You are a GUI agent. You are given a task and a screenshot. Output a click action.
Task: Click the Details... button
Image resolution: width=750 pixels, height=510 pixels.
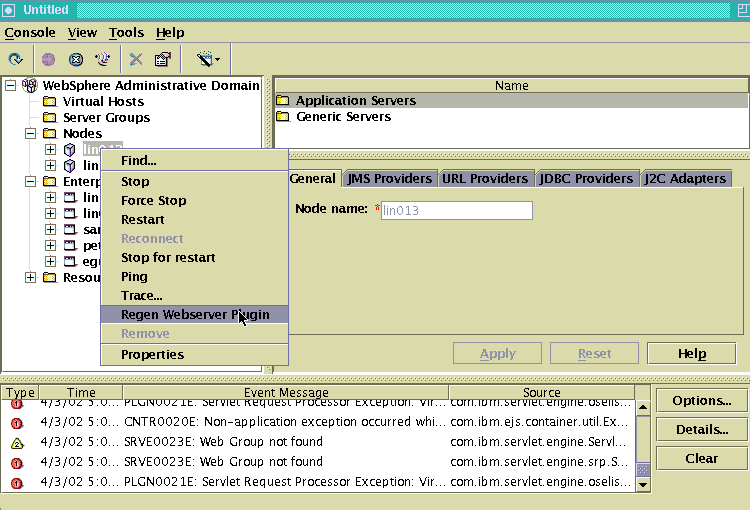702,430
